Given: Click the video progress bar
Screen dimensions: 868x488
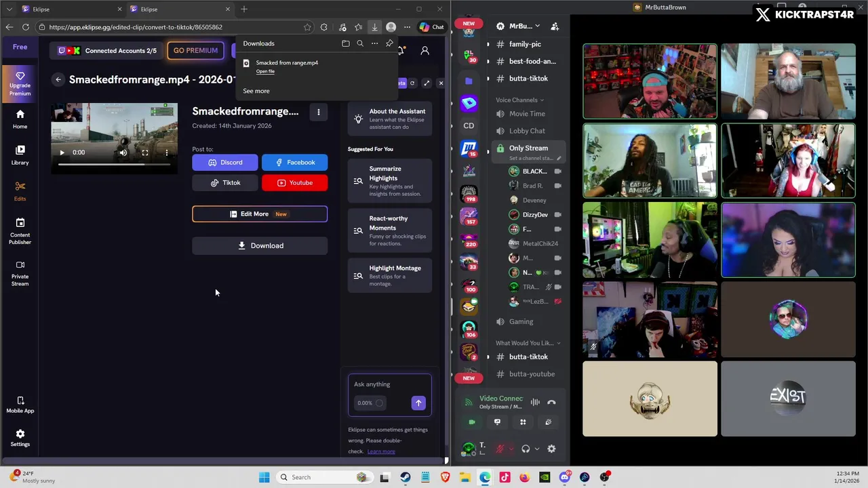Looking at the screenshot, I should click(114, 165).
